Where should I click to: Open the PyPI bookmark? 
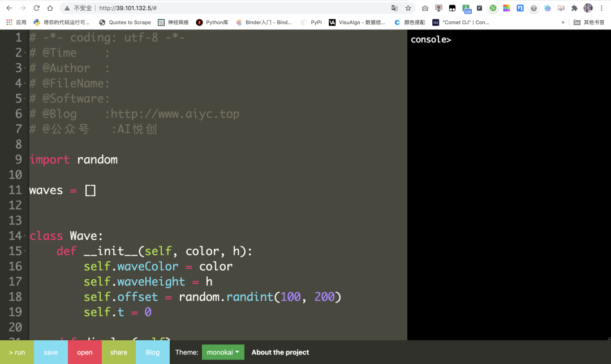click(x=311, y=23)
